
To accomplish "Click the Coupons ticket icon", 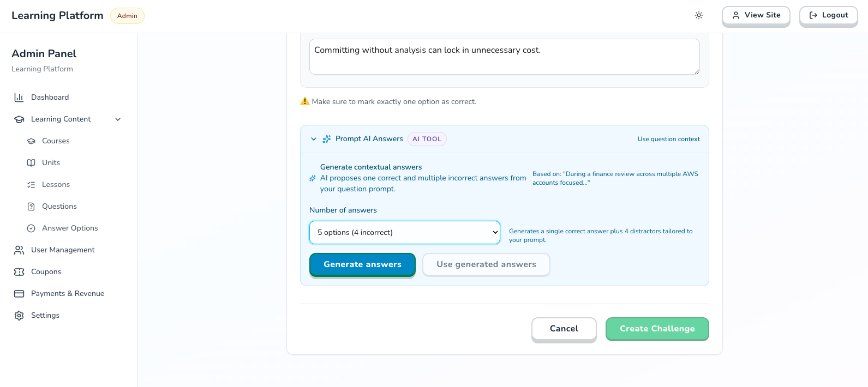I will pos(19,272).
